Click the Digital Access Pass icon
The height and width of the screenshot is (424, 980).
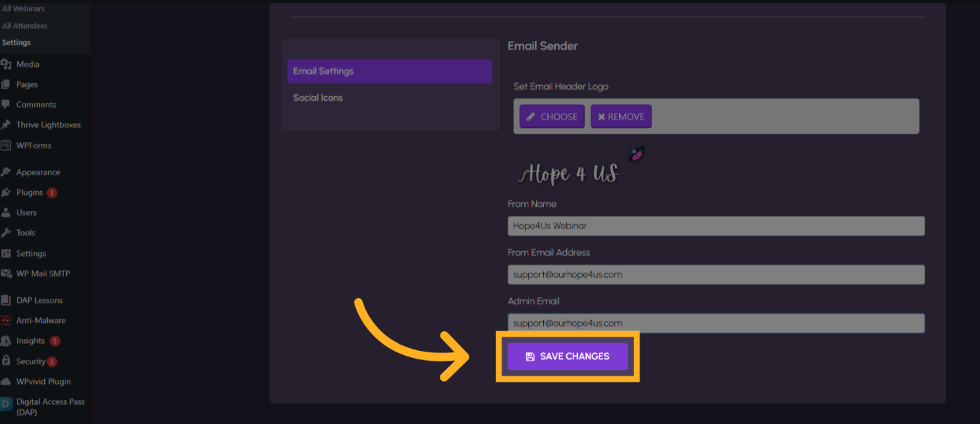pos(6,404)
